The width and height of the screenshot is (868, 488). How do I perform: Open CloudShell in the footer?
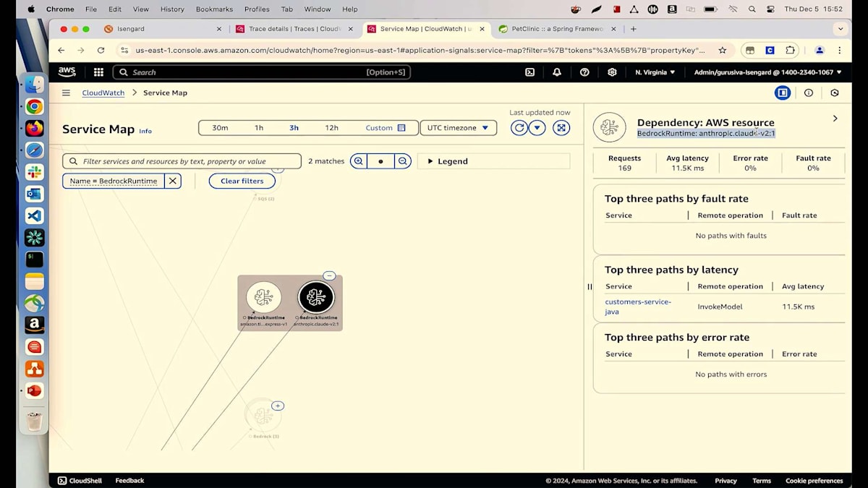(80, 480)
